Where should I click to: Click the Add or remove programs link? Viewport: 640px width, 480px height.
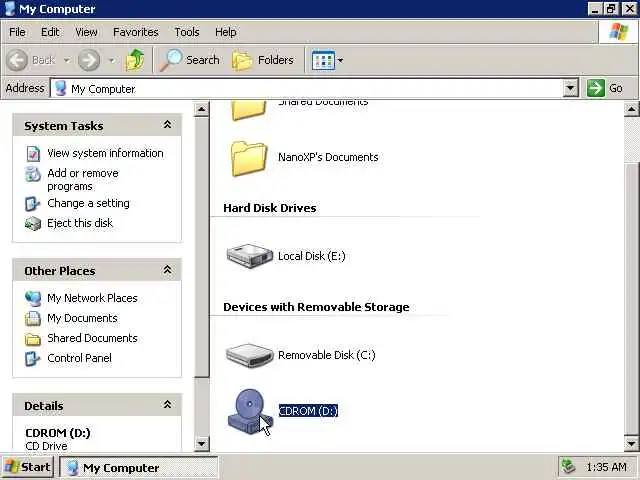83,180
